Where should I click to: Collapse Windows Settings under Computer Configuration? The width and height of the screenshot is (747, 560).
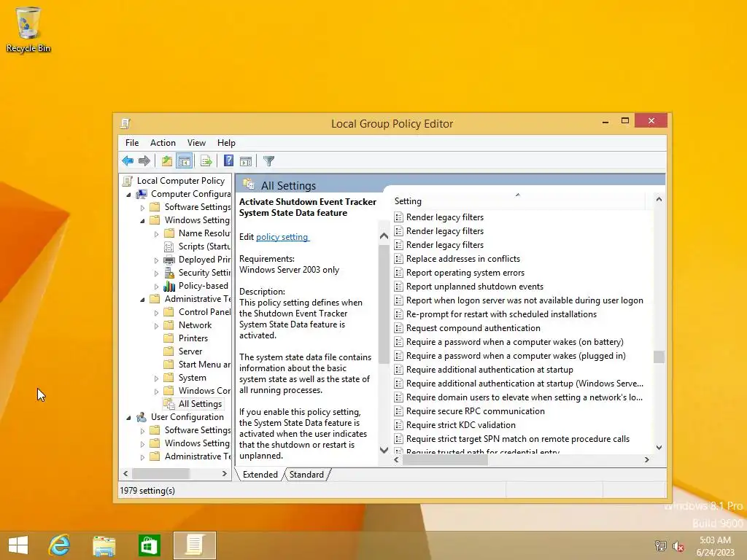tap(142, 221)
